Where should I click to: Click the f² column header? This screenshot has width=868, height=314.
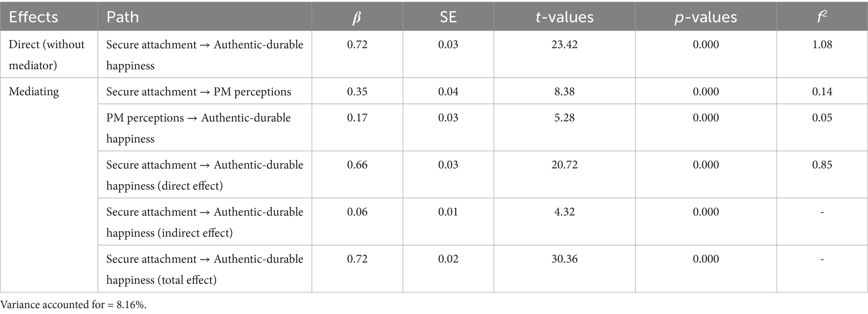coord(822,17)
